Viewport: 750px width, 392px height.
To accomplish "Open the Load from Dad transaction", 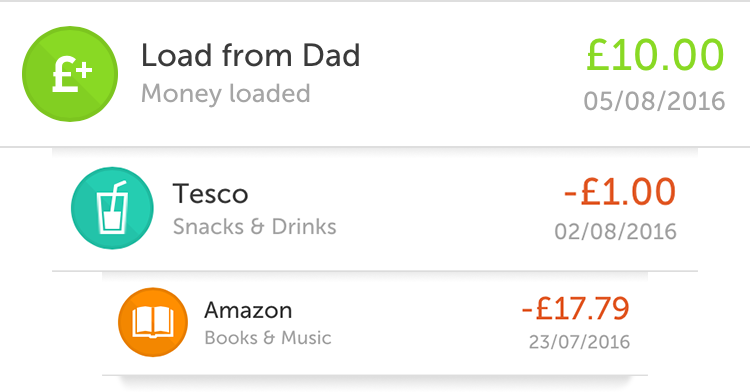I will click(250, 55).
